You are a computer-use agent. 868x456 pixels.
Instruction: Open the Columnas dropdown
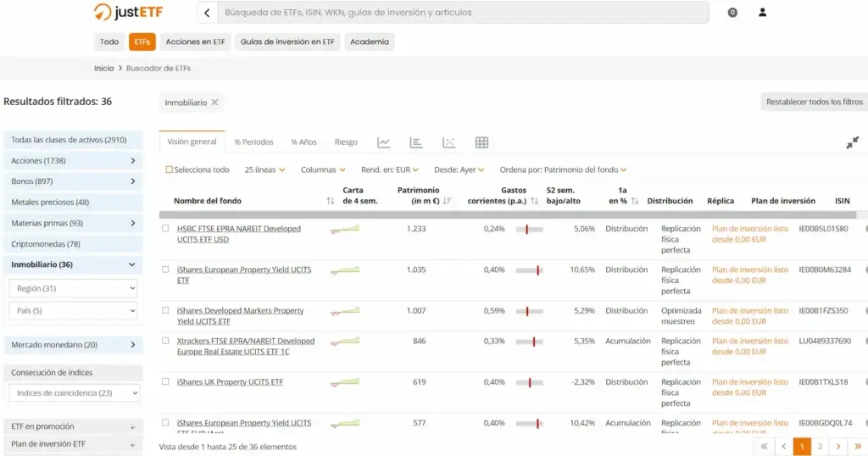[x=323, y=170]
